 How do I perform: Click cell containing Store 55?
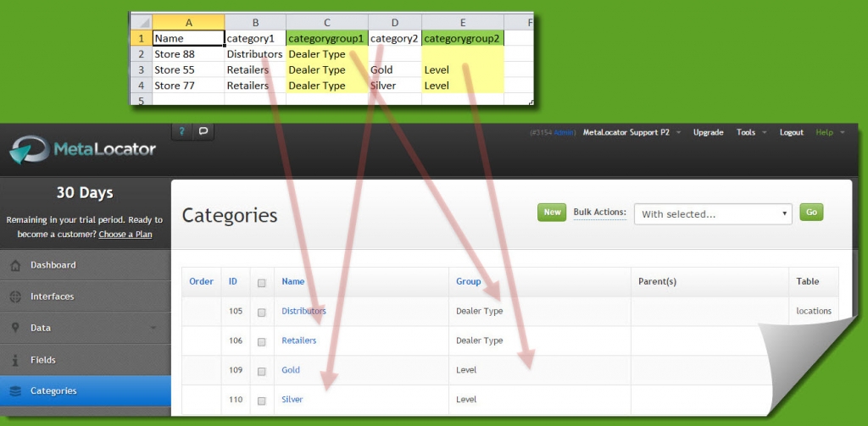coord(189,70)
